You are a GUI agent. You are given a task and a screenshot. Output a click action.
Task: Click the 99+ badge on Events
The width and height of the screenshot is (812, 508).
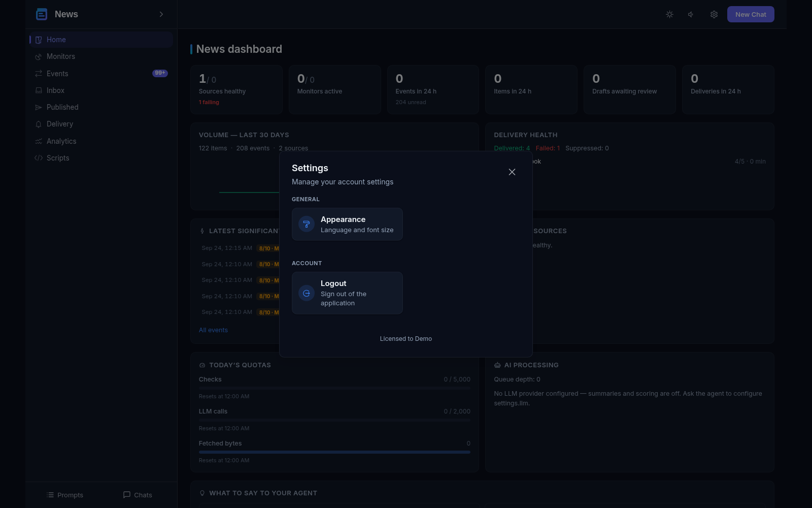click(x=160, y=73)
